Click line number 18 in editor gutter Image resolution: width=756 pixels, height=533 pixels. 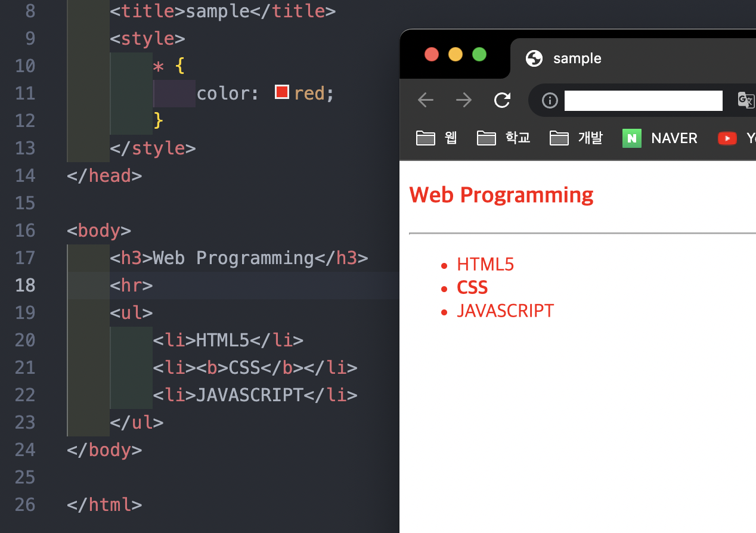(x=25, y=285)
